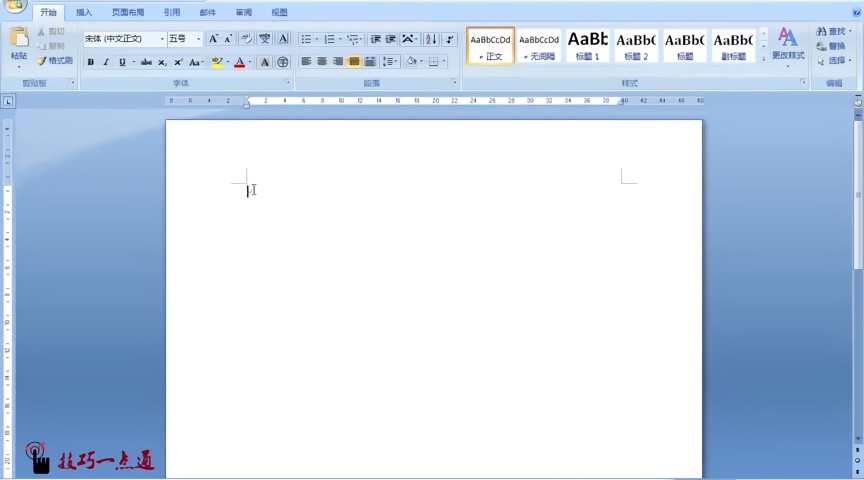Switch to the Review (审阅) tab
864x480 pixels.
[x=244, y=12]
